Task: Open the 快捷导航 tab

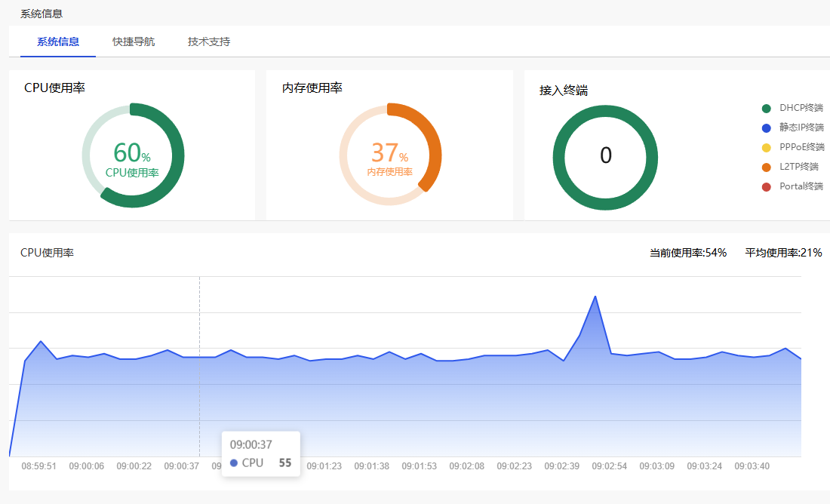Action: pos(134,41)
